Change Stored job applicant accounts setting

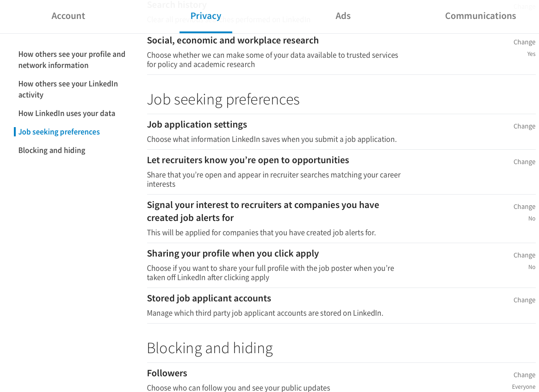click(x=524, y=300)
